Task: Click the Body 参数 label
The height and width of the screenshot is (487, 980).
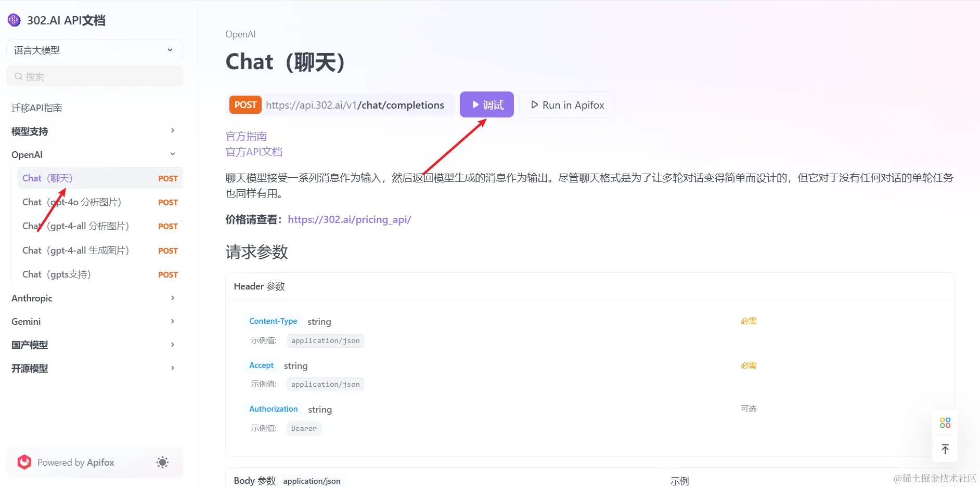Action: 255,481
